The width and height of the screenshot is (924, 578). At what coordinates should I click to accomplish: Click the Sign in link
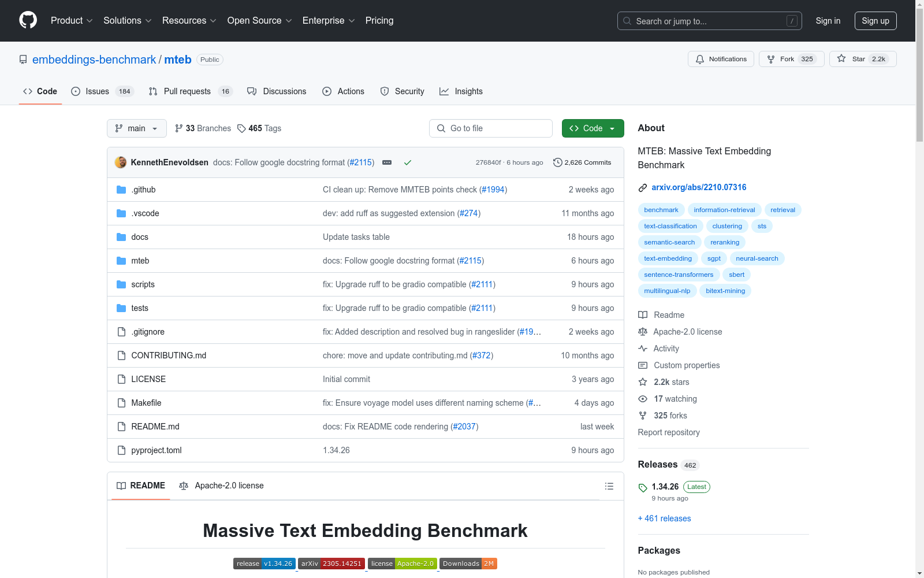coord(828,21)
